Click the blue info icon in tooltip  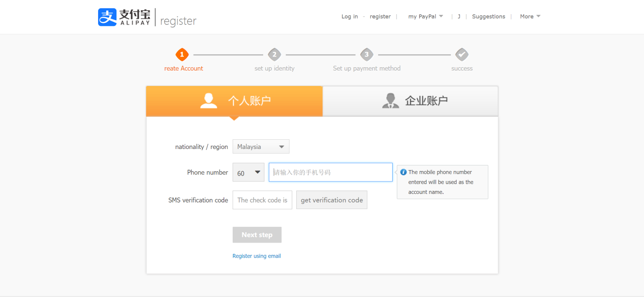pos(403,172)
